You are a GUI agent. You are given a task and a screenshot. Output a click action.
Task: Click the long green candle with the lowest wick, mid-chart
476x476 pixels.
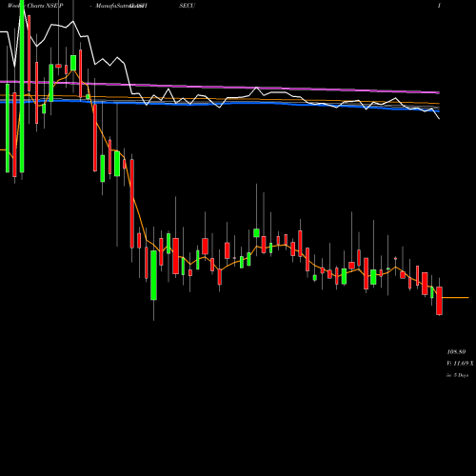[153, 275]
